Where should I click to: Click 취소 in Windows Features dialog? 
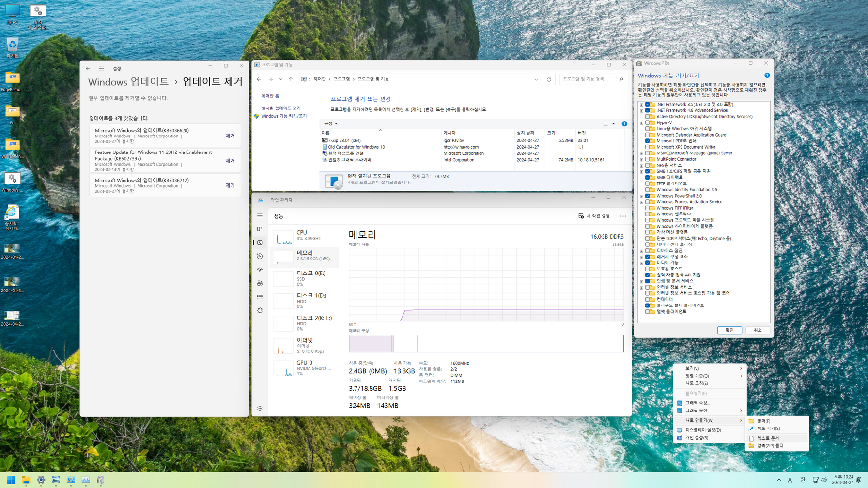758,330
